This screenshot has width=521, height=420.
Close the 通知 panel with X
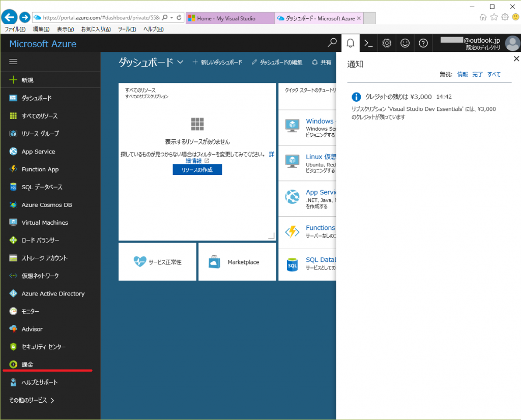516,59
